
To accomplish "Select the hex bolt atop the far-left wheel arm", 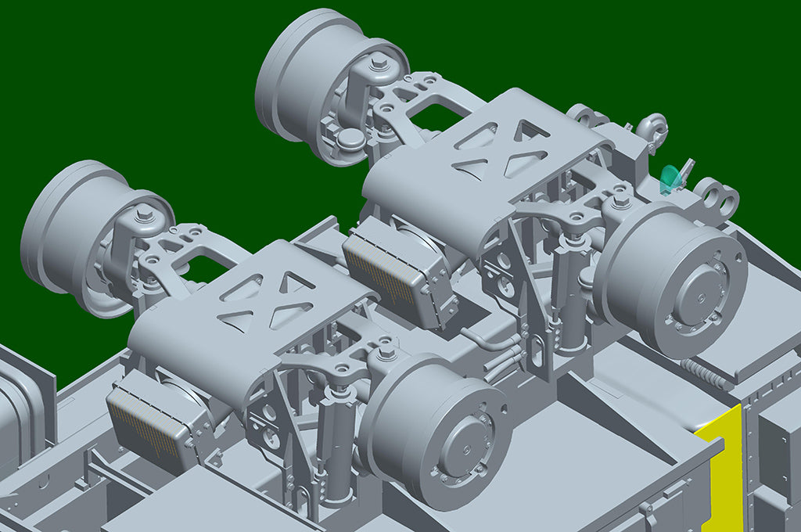I will (143, 213).
